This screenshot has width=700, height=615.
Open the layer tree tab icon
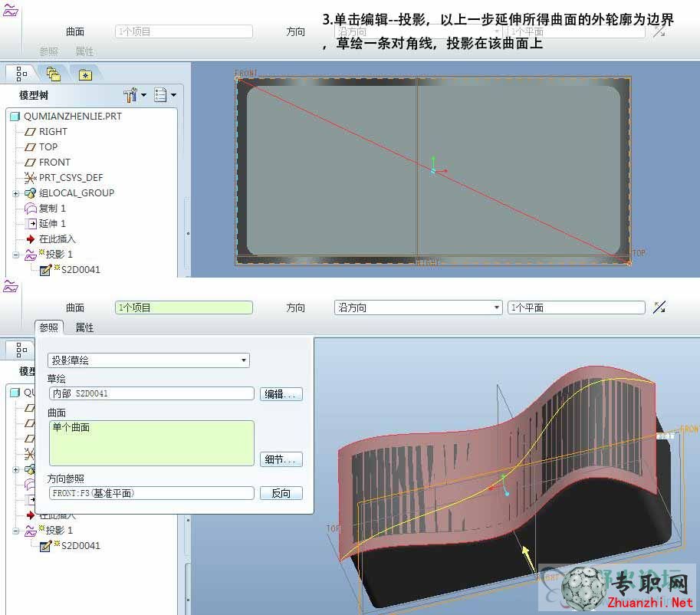[54, 74]
